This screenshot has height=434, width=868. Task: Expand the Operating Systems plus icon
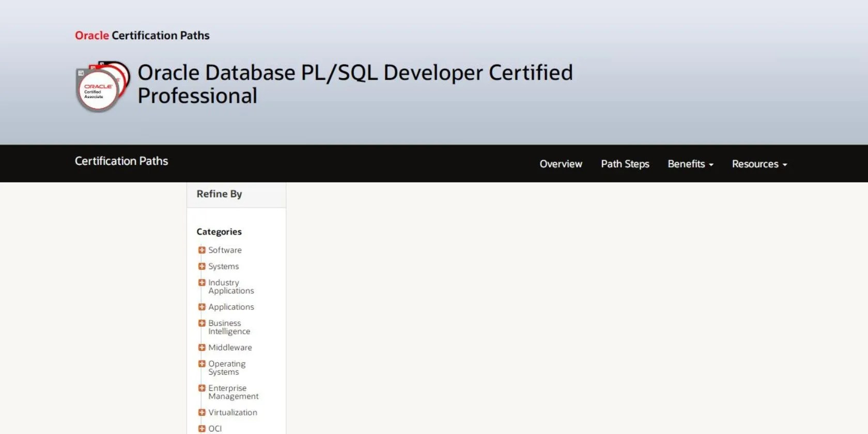tap(202, 364)
